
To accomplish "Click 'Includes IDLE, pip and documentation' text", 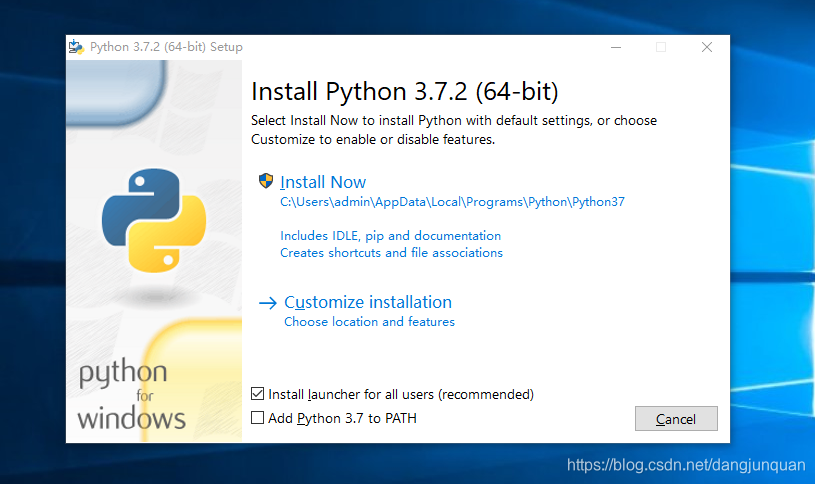I will click(x=390, y=236).
